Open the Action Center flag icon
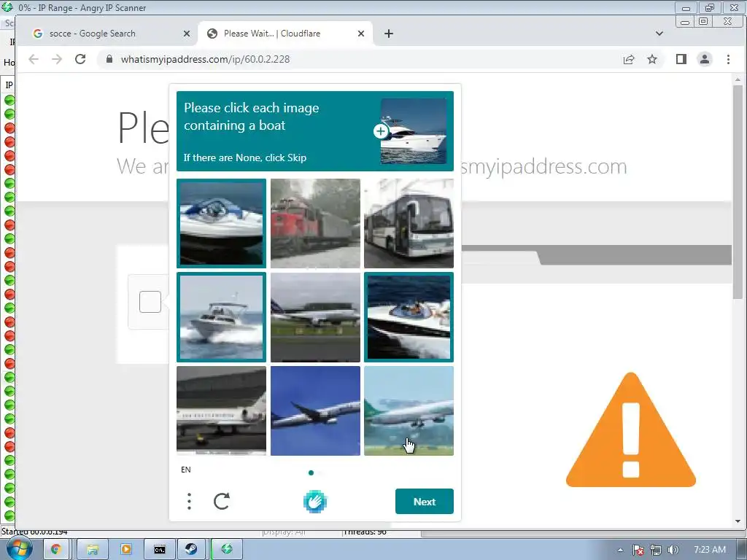Viewport: 747px width, 560px height. click(638, 550)
